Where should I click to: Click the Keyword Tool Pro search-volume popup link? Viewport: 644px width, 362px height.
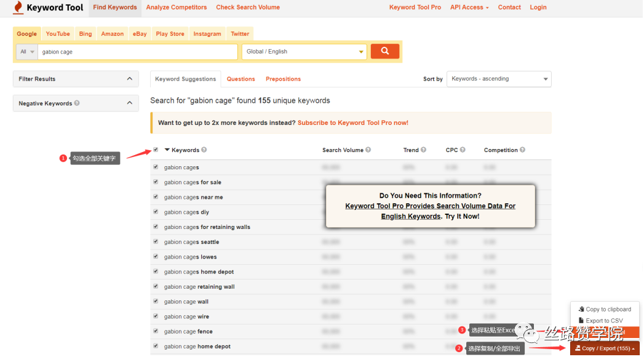coord(430,211)
